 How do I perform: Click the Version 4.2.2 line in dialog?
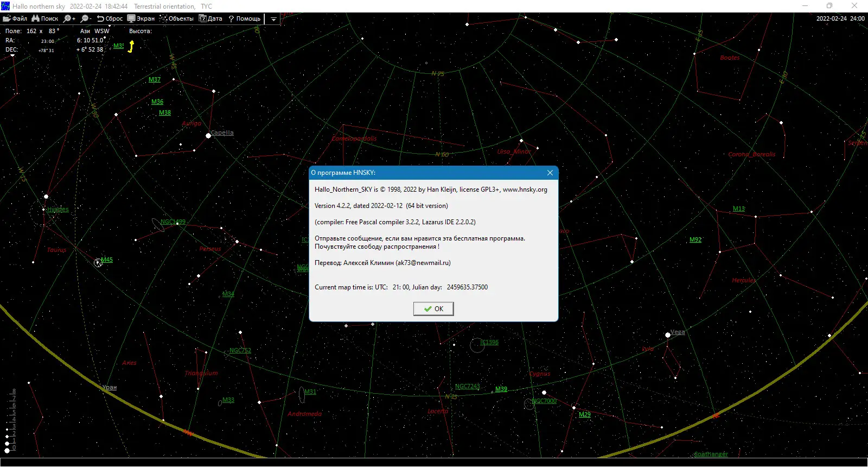381,206
